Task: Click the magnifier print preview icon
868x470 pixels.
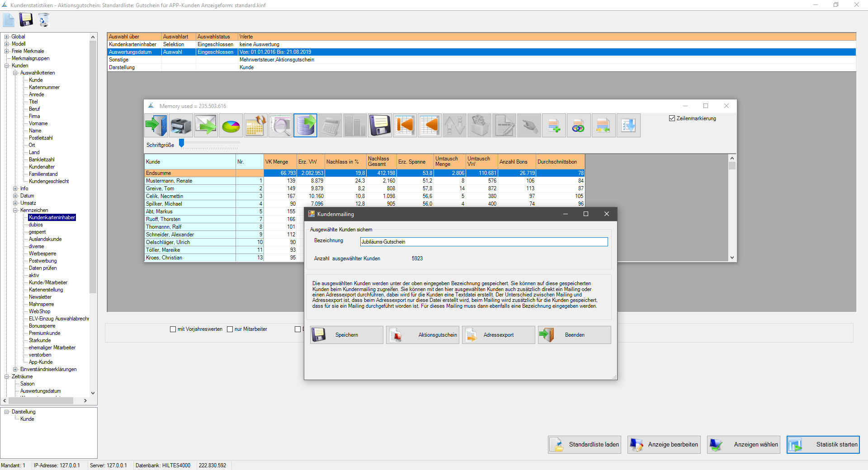Action: [280, 126]
